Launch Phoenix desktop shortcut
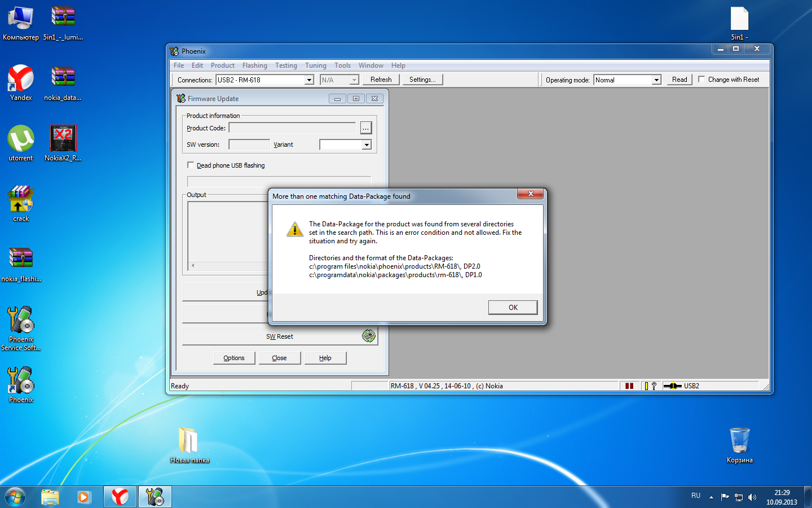This screenshot has width=812, height=508. coord(21,385)
